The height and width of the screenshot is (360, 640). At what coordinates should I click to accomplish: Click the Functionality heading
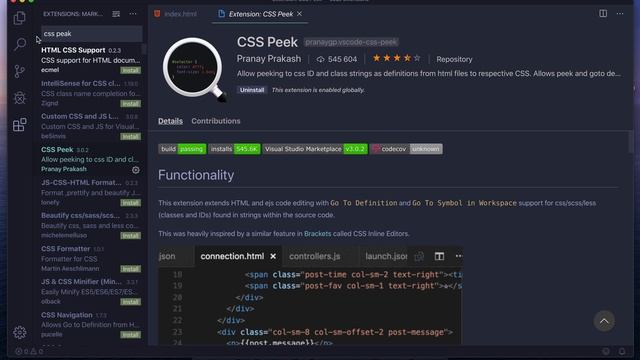point(196,175)
